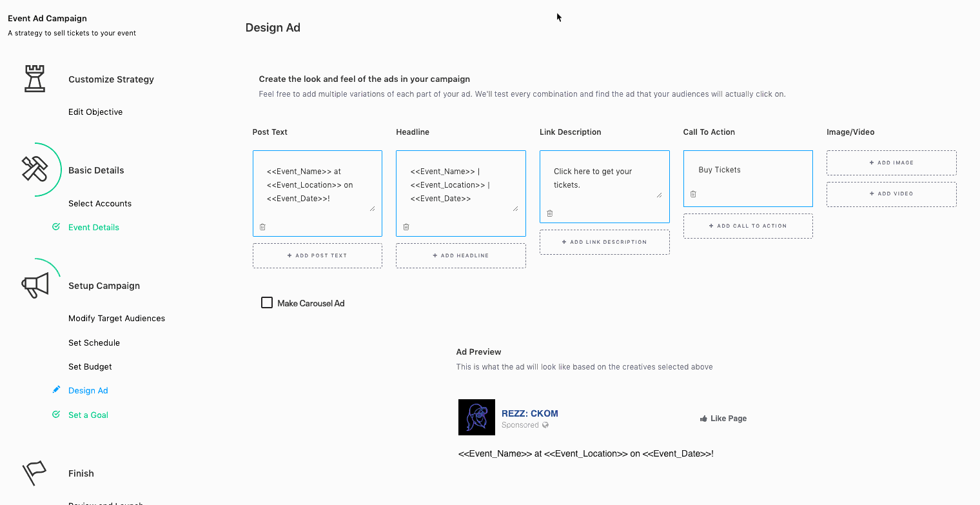The width and height of the screenshot is (980, 505).
Task: Remove the Buy Tickets call to action
Action: [x=693, y=193]
